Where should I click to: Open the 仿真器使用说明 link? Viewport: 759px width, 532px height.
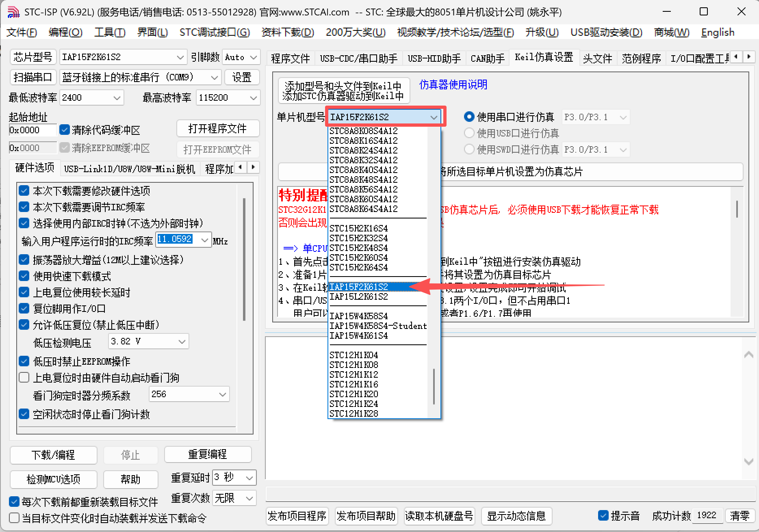pos(453,84)
